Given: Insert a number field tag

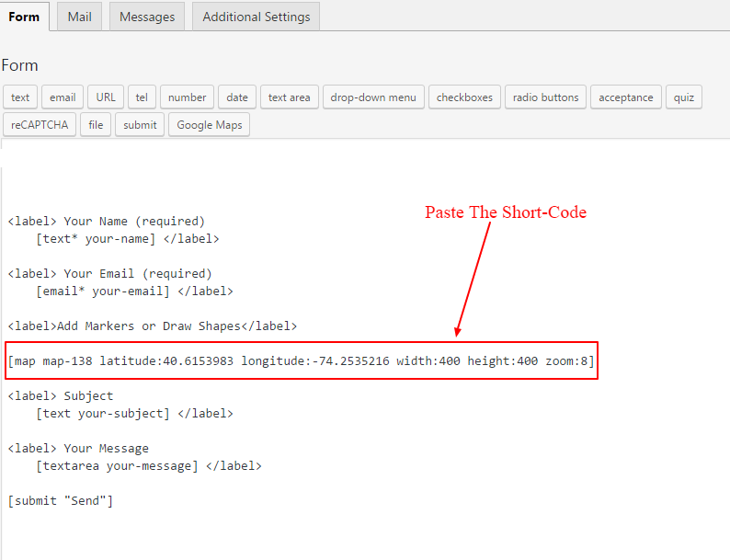Looking at the screenshot, I should tap(188, 97).
